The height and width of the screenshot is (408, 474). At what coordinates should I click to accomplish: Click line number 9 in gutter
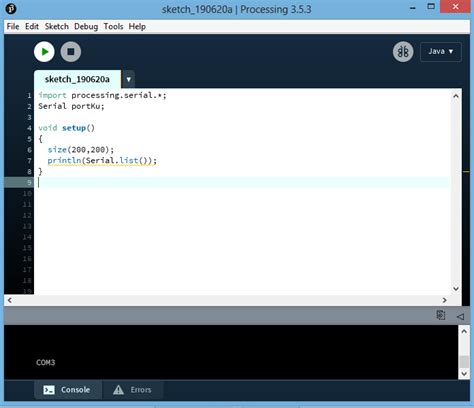click(29, 183)
